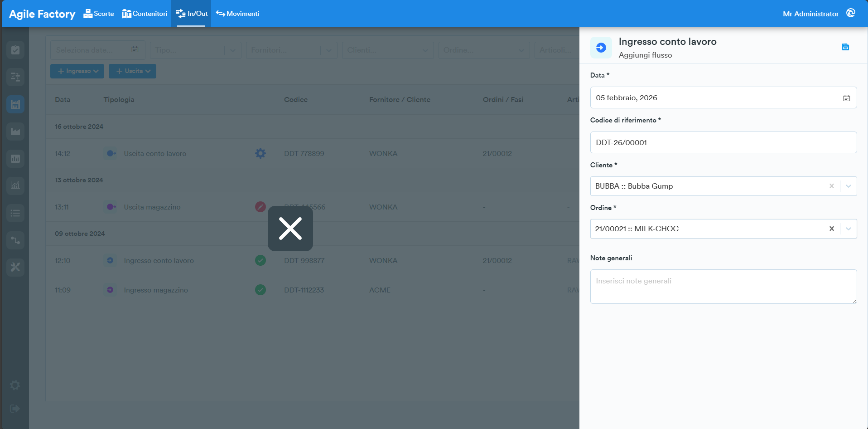The height and width of the screenshot is (429, 868).
Task: Clear the selected Ordine value
Action: (x=832, y=229)
